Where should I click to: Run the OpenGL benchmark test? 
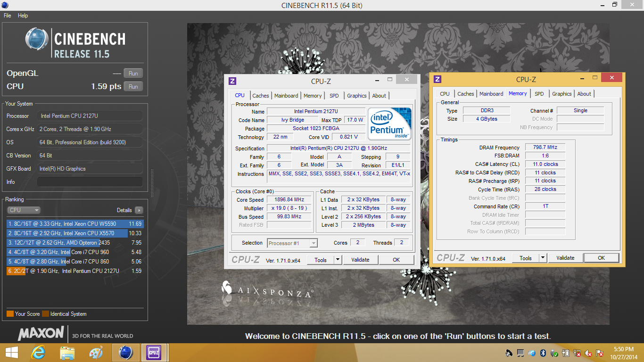pos(133,74)
